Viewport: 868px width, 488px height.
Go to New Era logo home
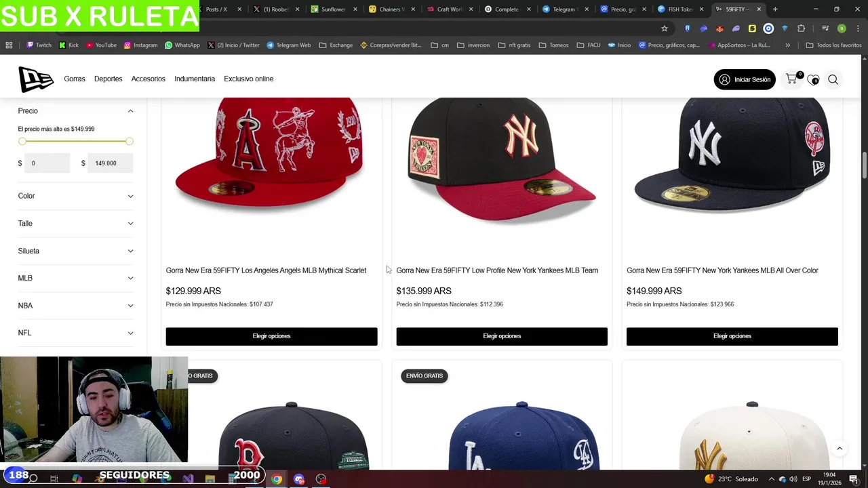click(x=36, y=79)
